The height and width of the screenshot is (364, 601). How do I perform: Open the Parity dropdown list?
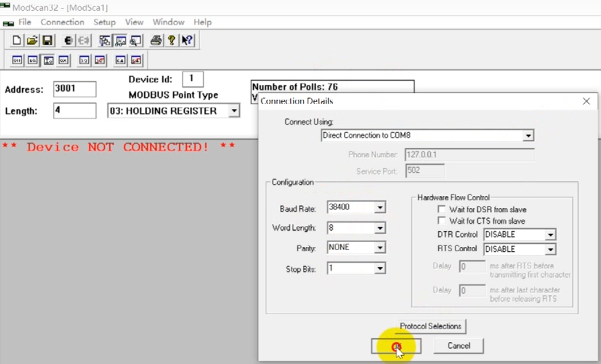tap(379, 247)
